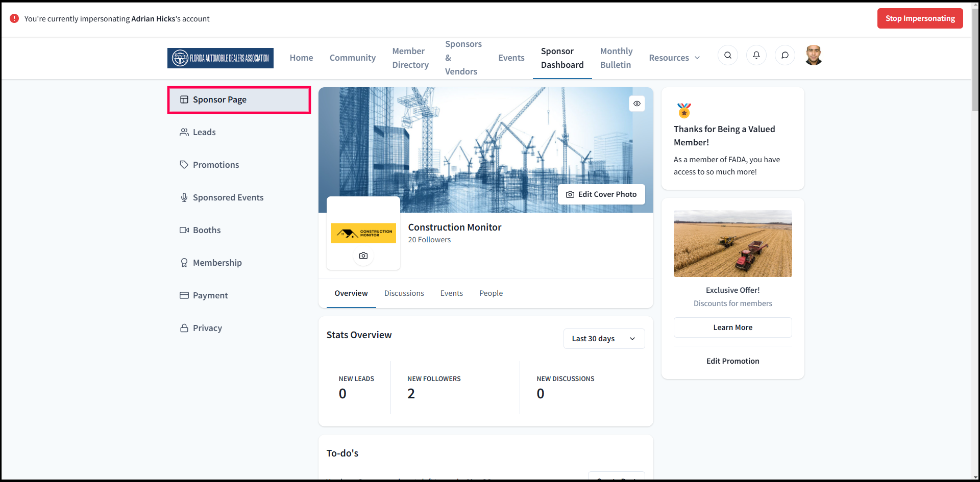
Task: Open Community in top navigation
Action: click(353, 58)
